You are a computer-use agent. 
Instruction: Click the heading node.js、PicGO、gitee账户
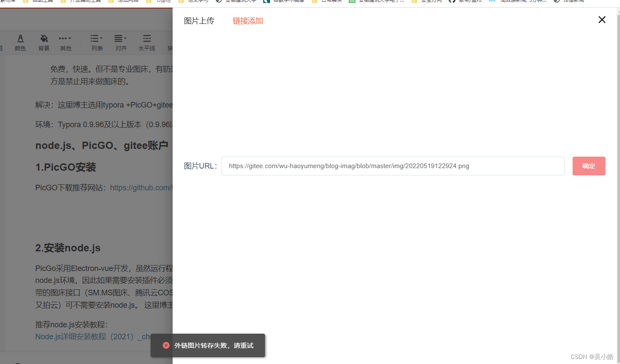pyautogui.click(x=102, y=146)
